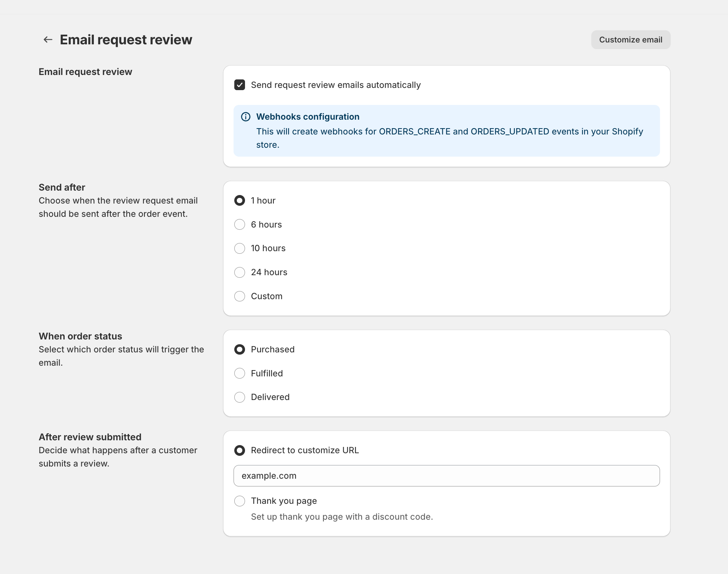
Task: Select Delivered order status
Action: pyautogui.click(x=240, y=397)
